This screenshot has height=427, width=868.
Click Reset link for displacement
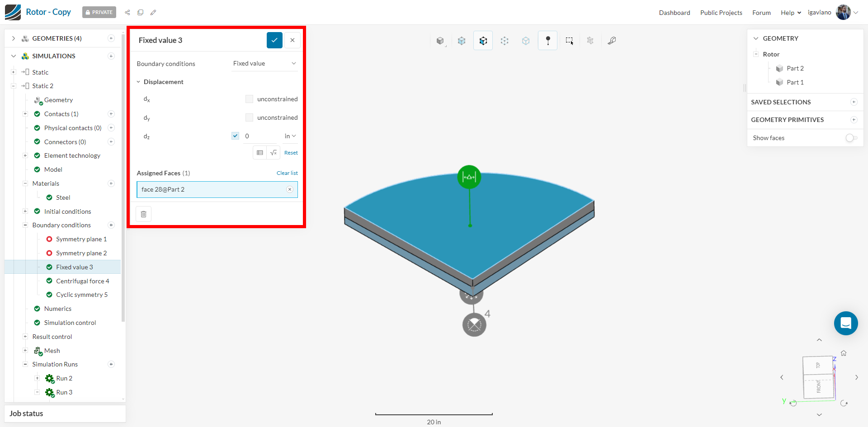point(291,153)
